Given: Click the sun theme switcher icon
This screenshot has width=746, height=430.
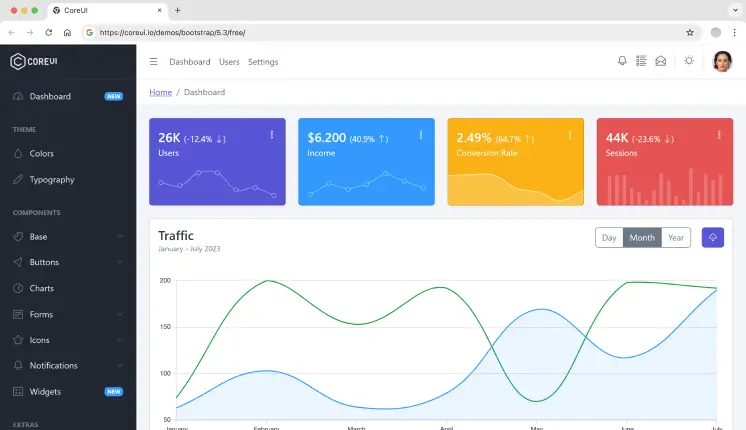Looking at the screenshot, I should (x=688, y=61).
